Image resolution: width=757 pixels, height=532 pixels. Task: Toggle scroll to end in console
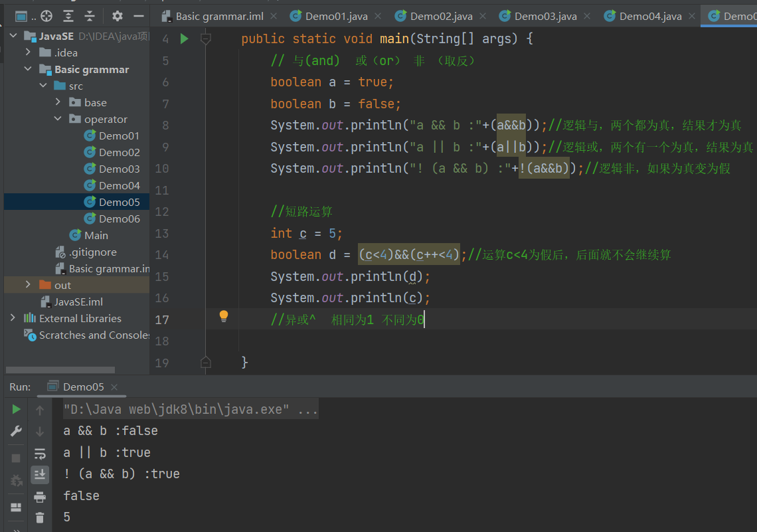[40, 474]
